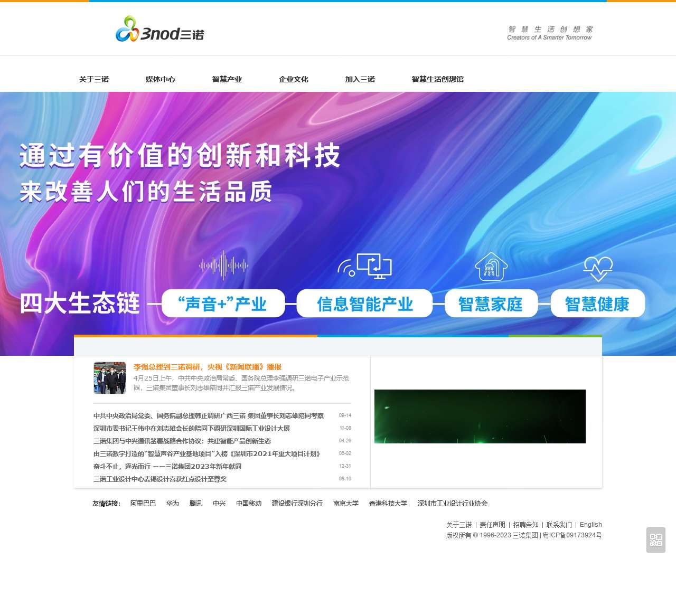Go to 智慧生活创想馆 menu item

[x=437, y=79]
